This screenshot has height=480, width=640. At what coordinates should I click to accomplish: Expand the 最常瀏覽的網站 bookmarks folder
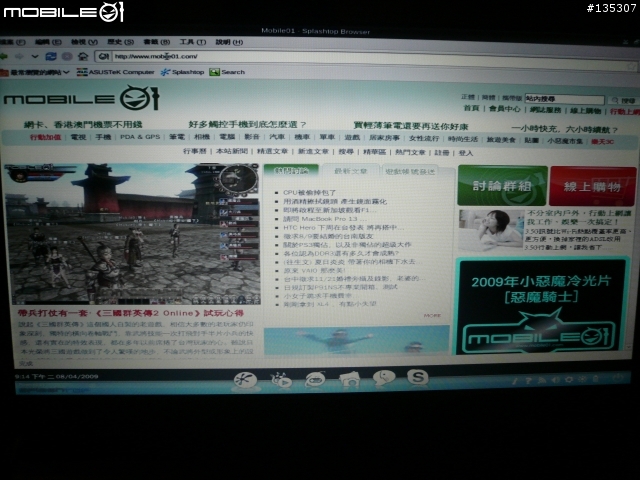point(35,72)
